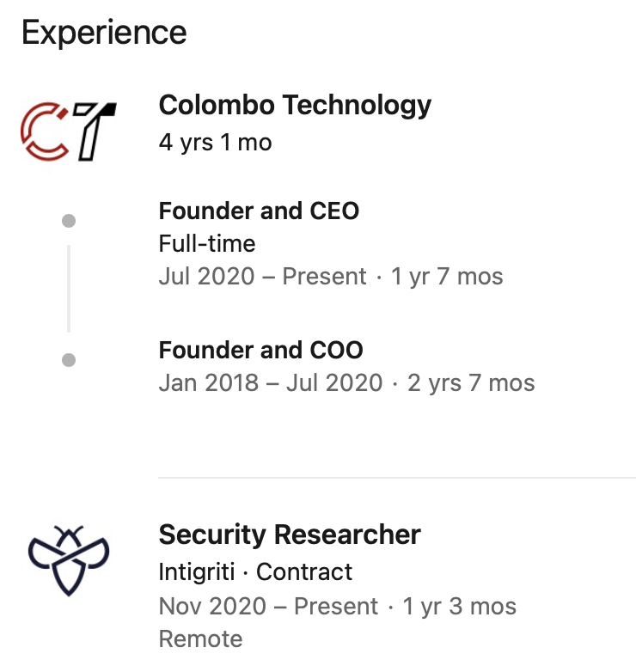Click the "Nov 2020 – Present" date range
This screenshot has height=672, width=636.
pos(268,606)
